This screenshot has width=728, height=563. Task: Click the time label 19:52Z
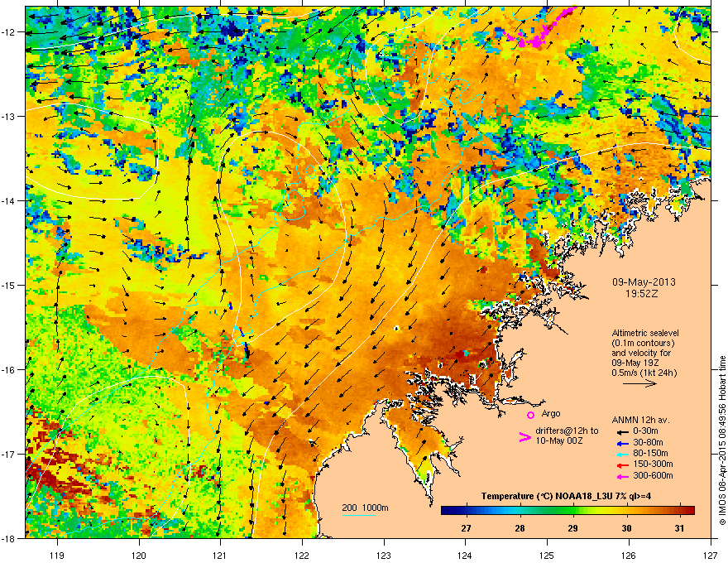(x=642, y=294)
